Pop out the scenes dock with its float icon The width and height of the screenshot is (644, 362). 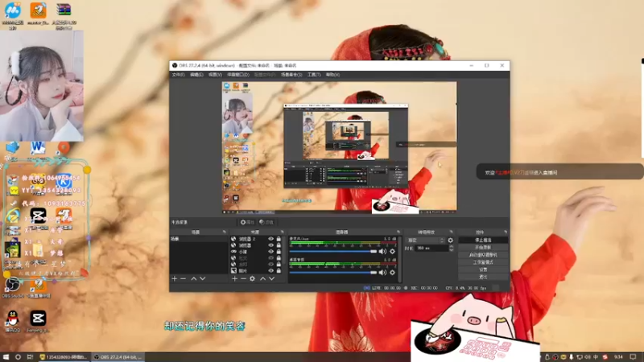(x=225, y=232)
